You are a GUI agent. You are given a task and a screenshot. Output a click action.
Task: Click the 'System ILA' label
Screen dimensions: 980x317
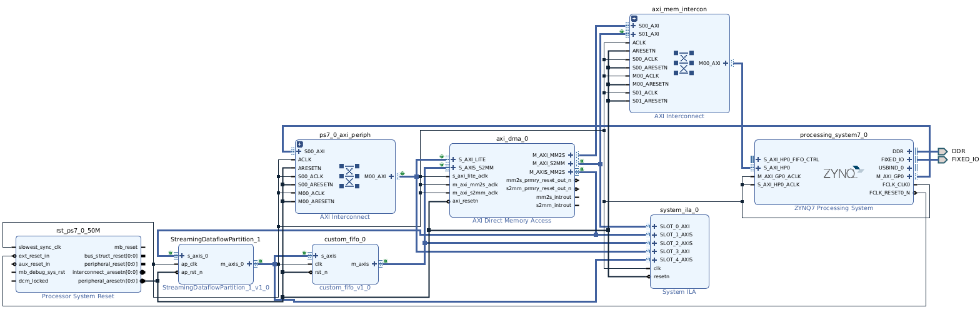[679, 291]
